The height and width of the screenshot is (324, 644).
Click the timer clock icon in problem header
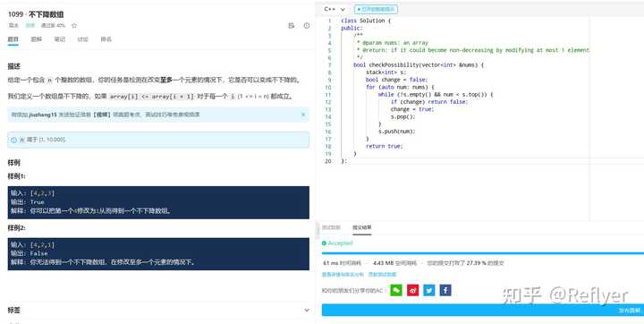tap(307, 25)
